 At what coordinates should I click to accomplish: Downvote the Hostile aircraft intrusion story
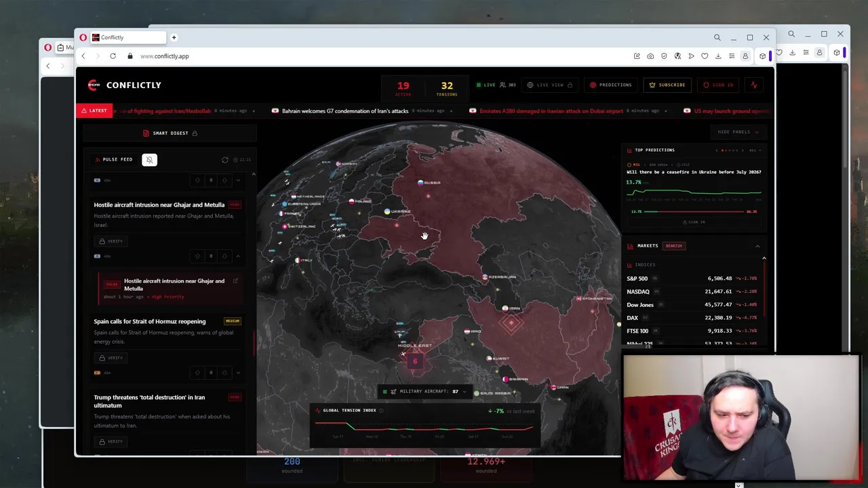tap(224, 256)
